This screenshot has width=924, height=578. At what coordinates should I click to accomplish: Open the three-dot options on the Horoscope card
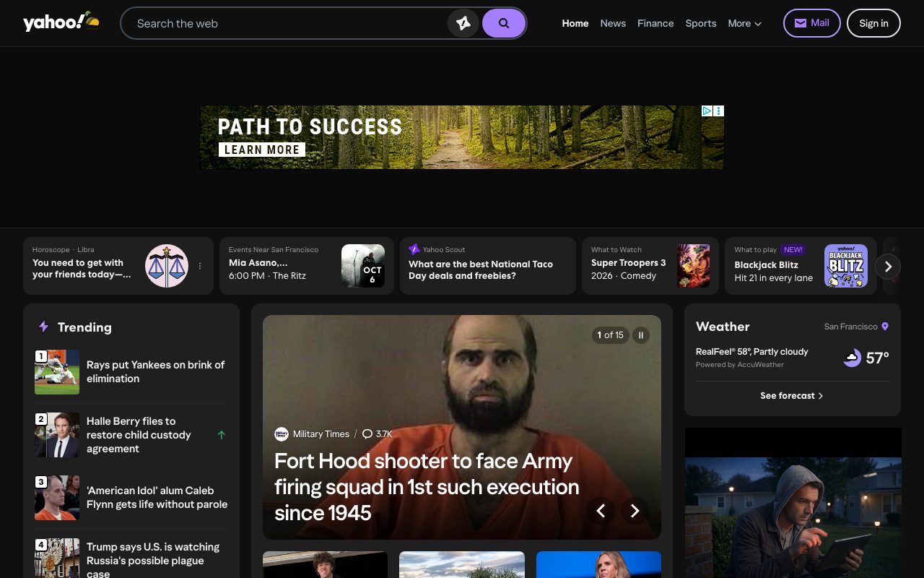[x=200, y=266]
